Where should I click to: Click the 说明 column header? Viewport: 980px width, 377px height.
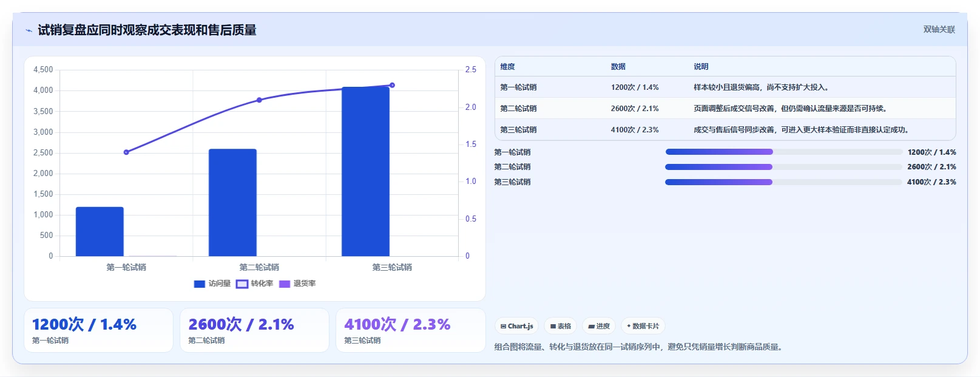pos(701,67)
